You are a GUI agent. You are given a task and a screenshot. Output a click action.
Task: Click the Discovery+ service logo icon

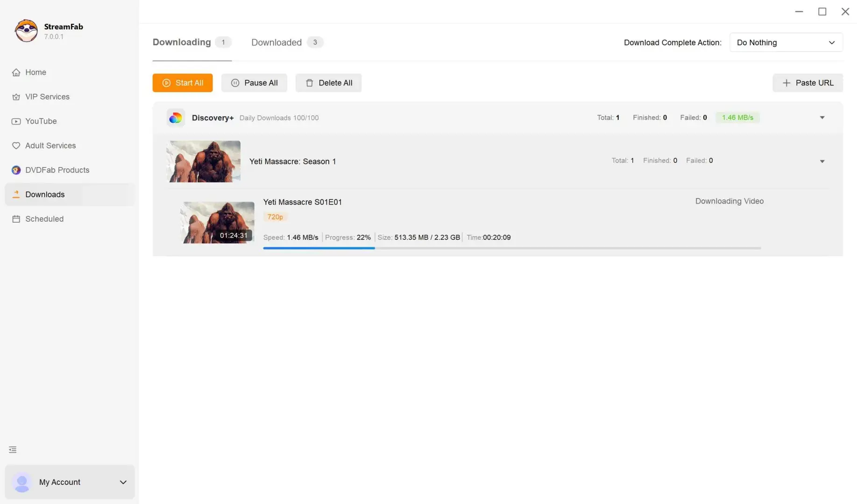pos(176,118)
